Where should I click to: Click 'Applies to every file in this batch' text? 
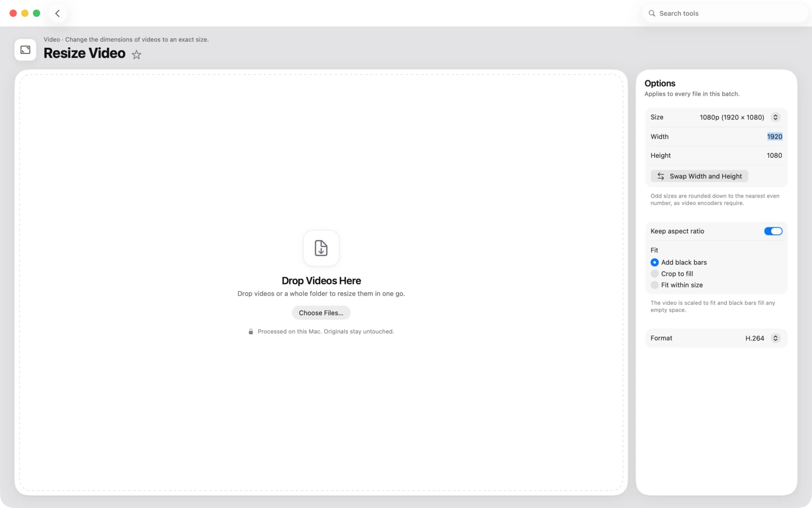[692, 94]
